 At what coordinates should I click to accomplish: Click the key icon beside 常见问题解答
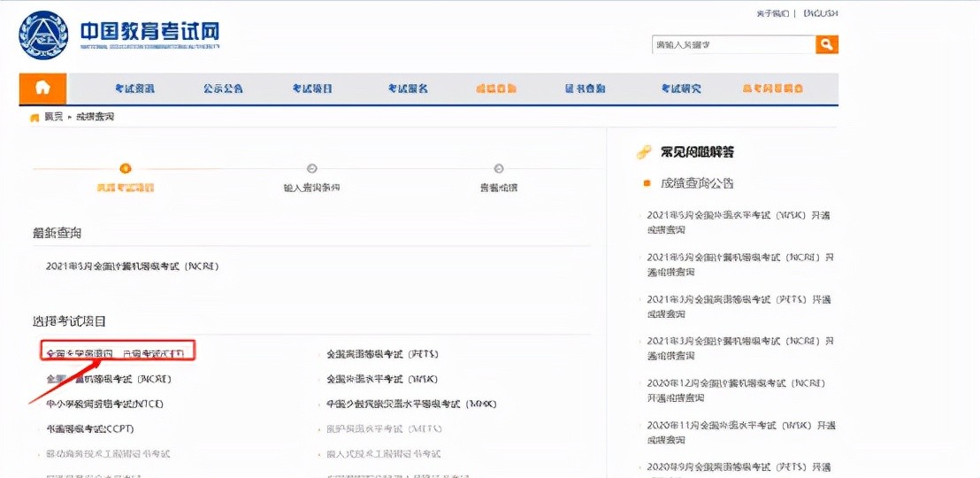pos(645,152)
